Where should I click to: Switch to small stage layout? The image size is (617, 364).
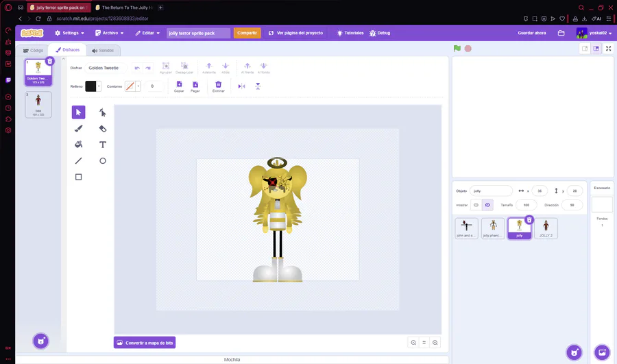(x=585, y=49)
